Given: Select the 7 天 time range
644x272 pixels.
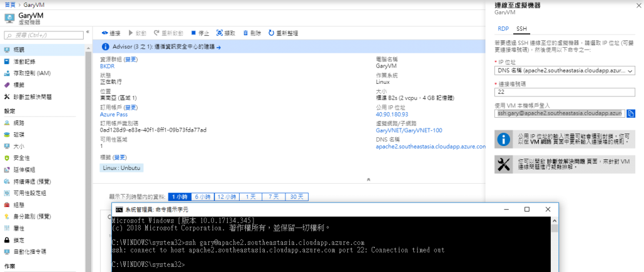Looking at the screenshot, I should (x=274, y=197).
